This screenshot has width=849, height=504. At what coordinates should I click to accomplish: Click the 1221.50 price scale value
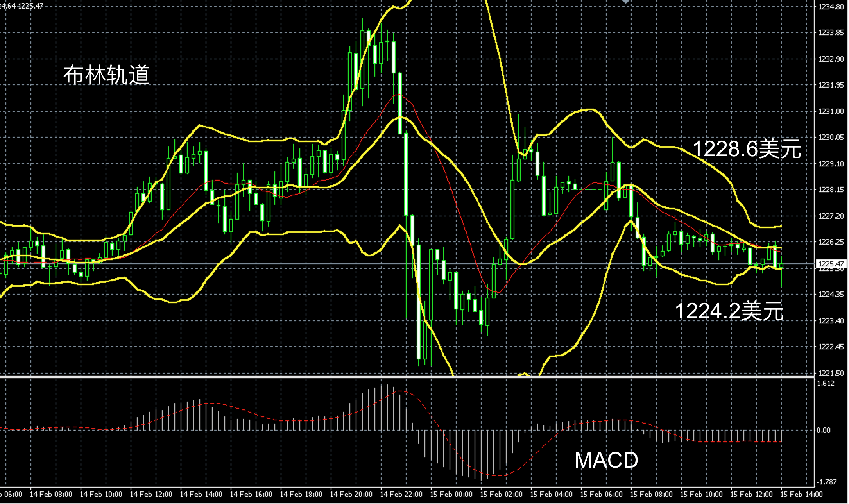(831, 373)
